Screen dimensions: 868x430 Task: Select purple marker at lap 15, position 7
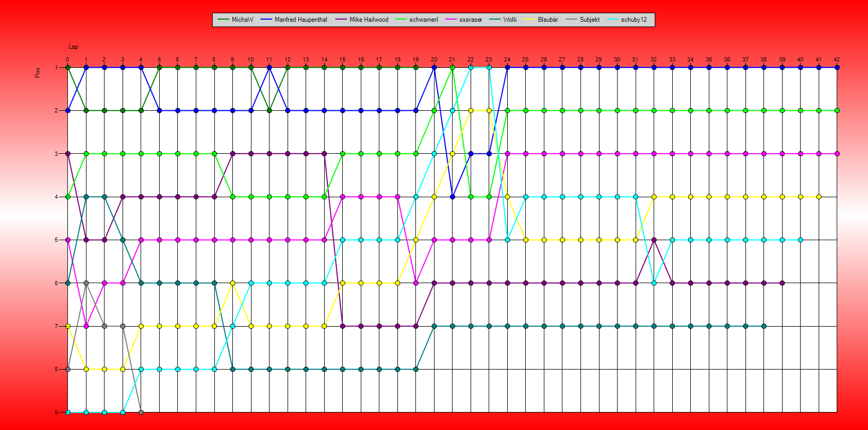(343, 326)
